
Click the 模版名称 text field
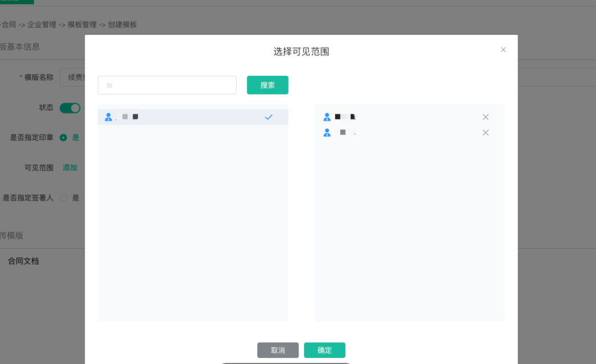click(x=73, y=77)
